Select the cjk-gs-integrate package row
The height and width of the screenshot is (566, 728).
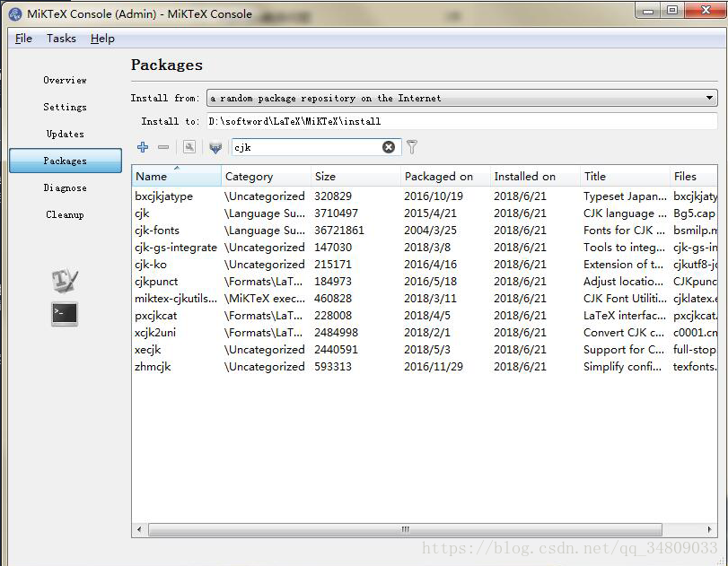coord(425,248)
